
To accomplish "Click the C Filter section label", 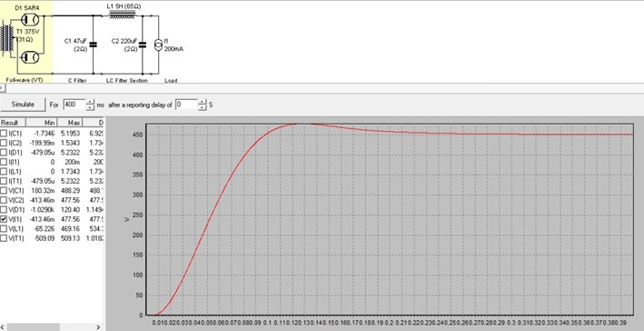I will (77, 81).
